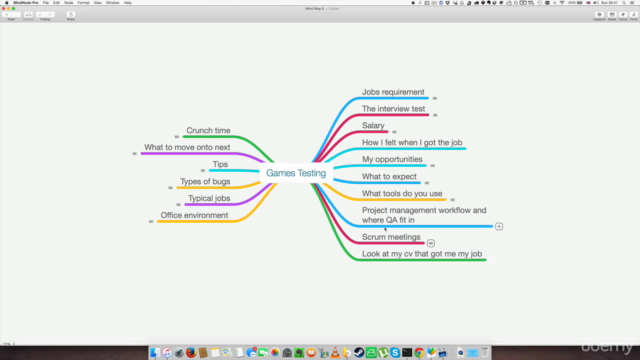Toggle the fold handle beside Jobs requirement
640x360 pixels.
point(435,98)
